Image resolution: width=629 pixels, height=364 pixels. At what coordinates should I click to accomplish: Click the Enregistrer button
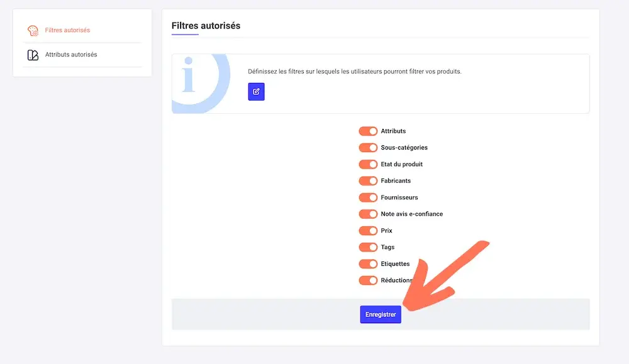(381, 314)
